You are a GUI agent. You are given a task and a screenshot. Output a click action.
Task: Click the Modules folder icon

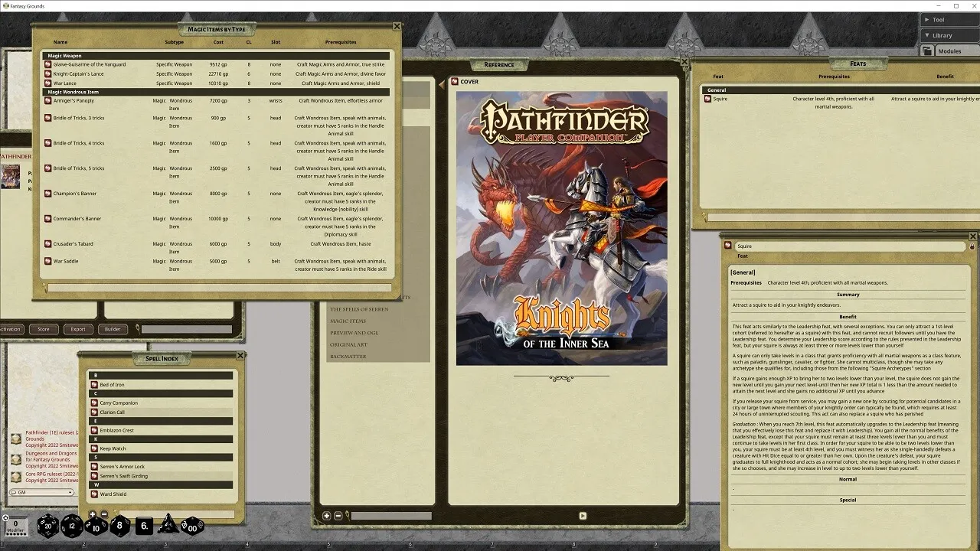(927, 51)
